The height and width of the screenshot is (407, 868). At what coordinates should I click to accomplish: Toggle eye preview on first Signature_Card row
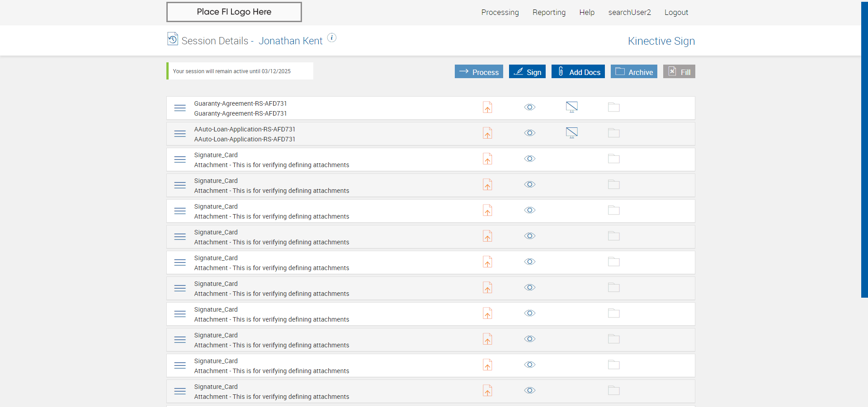point(530,159)
